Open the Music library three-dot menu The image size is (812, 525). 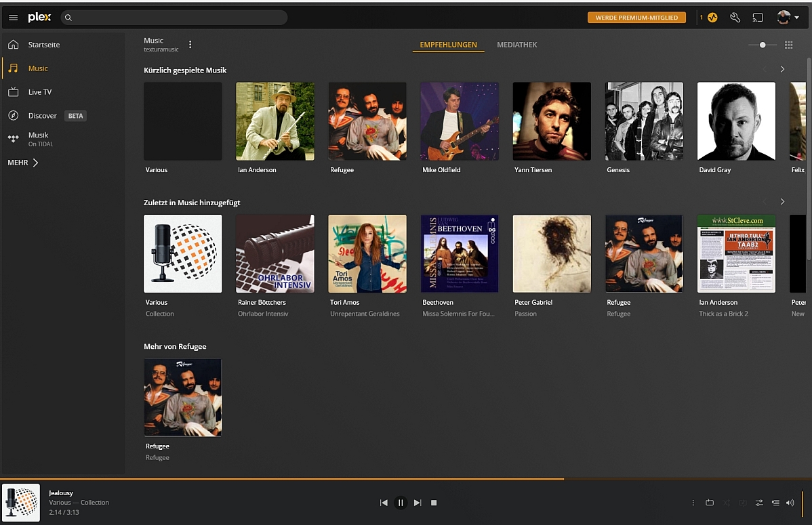point(190,45)
